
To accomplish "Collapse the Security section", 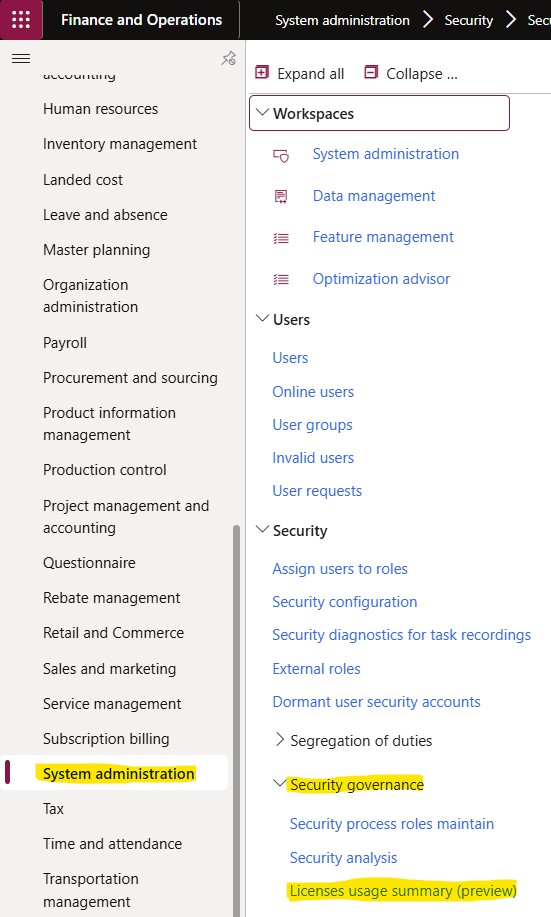I will click(263, 529).
